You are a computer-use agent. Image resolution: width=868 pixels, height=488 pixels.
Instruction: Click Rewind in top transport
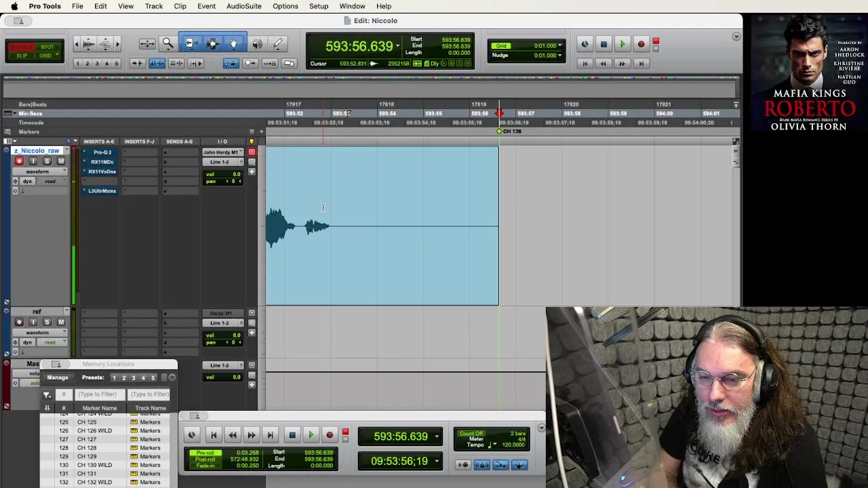click(603, 63)
